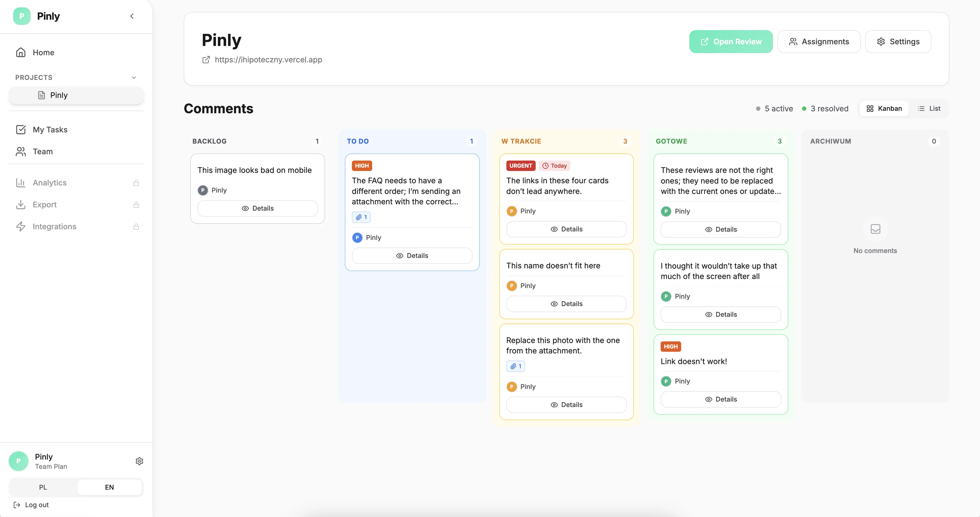Screen dimensions: 980x517
Task: Switch to List view
Action: coord(929,108)
